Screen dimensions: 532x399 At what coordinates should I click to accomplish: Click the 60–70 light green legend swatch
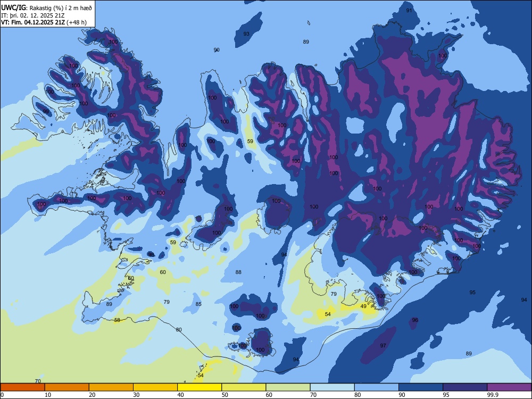click(288, 387)
